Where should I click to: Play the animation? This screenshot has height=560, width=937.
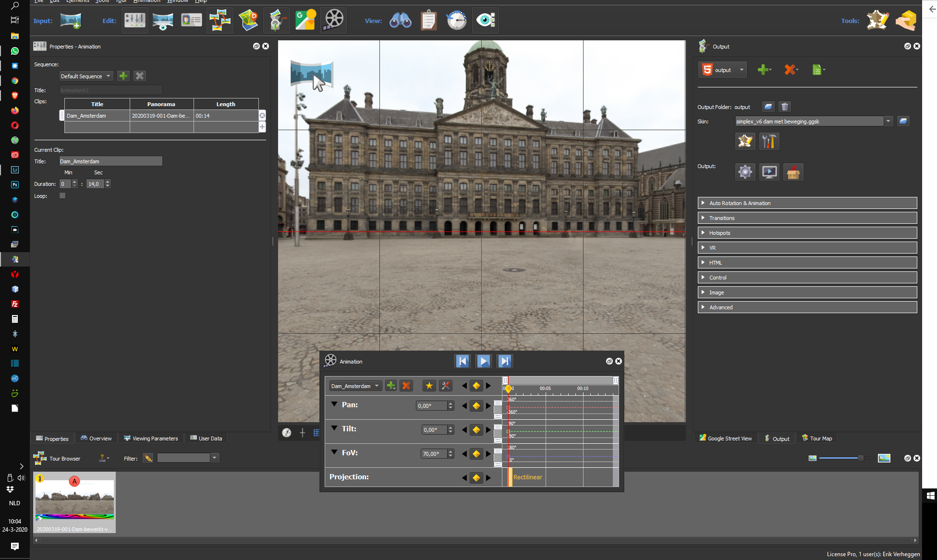point(484,361)
